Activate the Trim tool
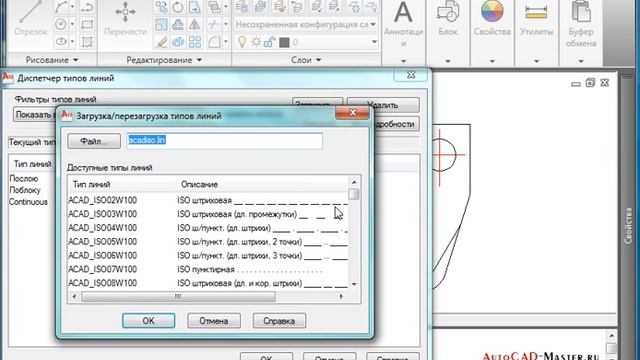The width and height of the screenshot is (640, 360). pyautogui.click(x=213, y=24)
